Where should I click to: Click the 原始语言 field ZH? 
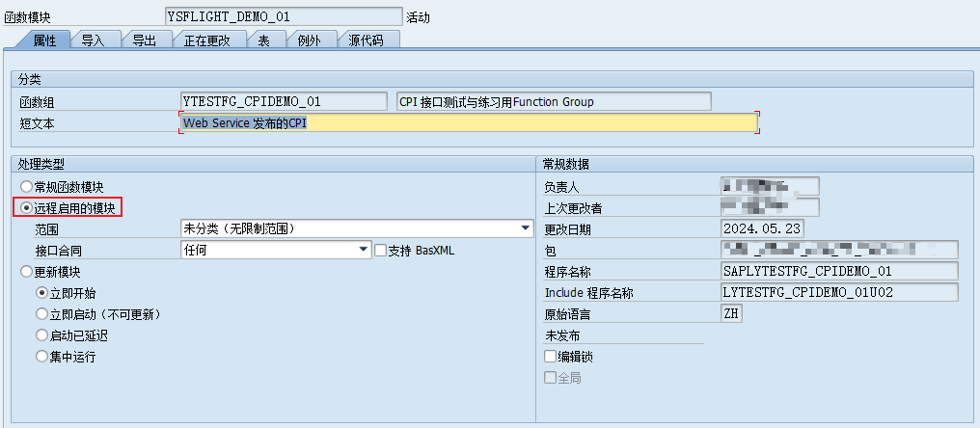coord(731,313)
